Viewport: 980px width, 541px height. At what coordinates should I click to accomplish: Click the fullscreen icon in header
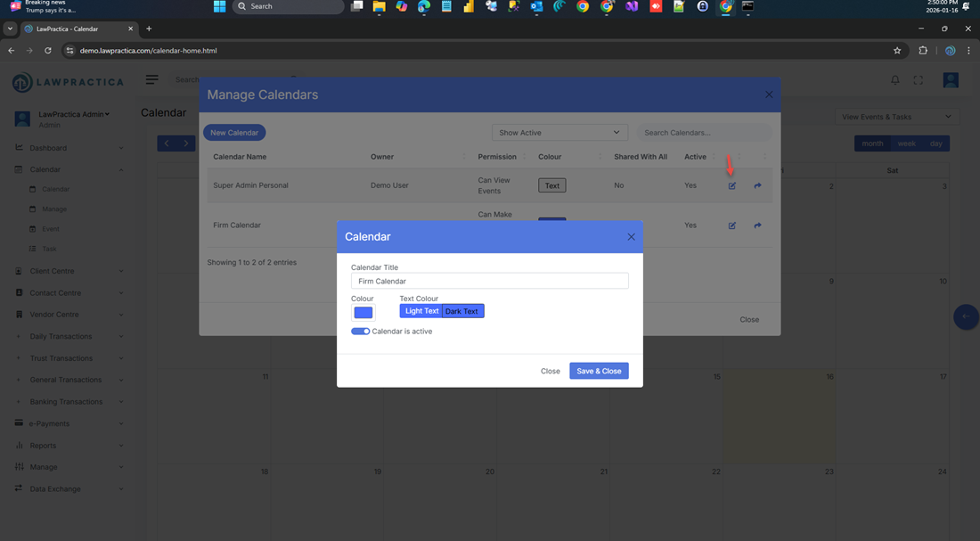coord(919,80)
